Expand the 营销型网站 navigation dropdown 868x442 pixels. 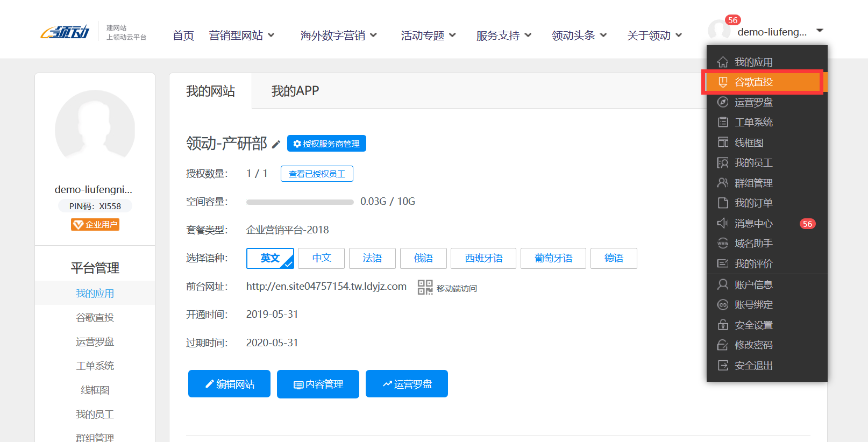(x=241, y=35)
